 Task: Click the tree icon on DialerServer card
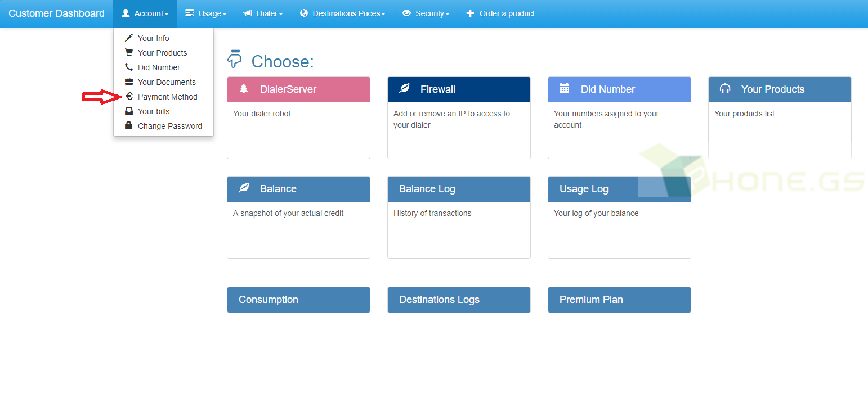244,89
